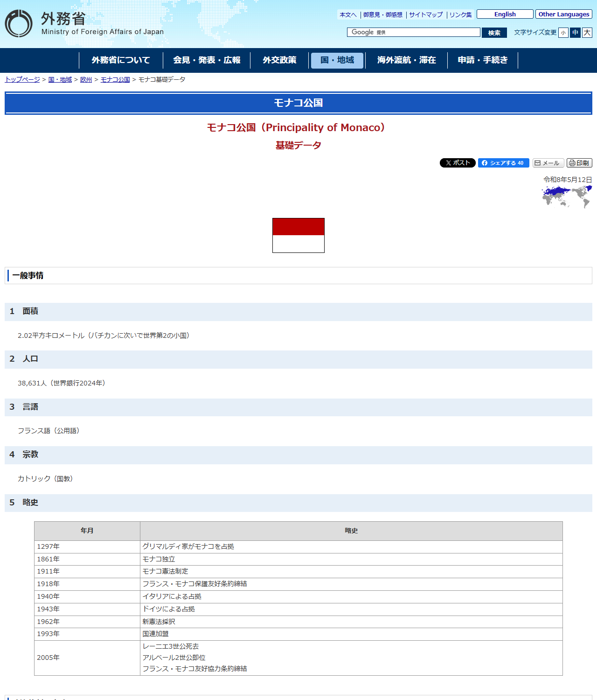Screen dimensions: 597x700
Task: Click the 略史 table column header
Action: click(x=351, y=531)
